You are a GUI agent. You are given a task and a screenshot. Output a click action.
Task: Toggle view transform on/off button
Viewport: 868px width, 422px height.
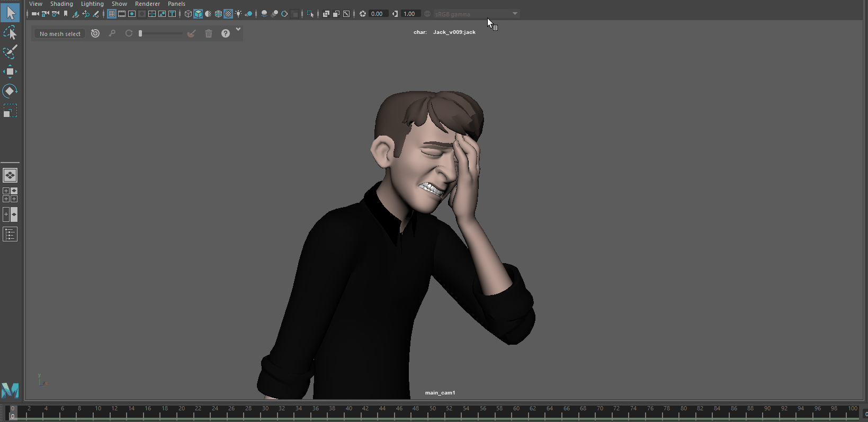click(x=427, y=14)
